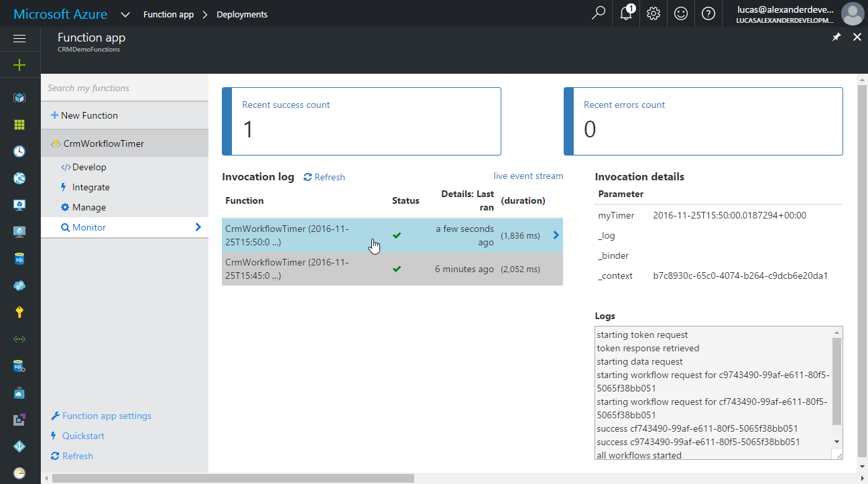The height and width of the screenshot is (484, 868).
Task: Click the green plus New resource icon
Action: point(19,65)
